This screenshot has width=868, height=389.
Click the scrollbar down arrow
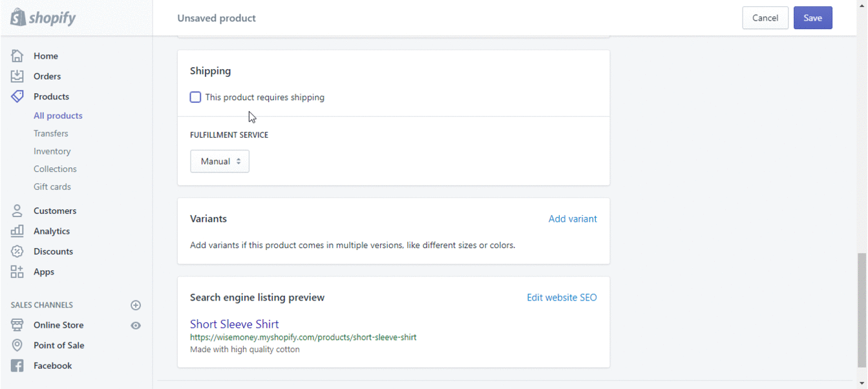click(x=862, y=384)
